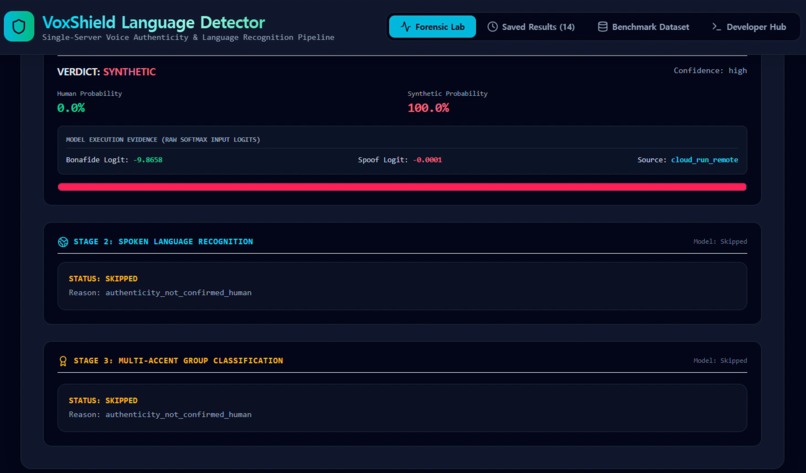Click the red synthetic probability bar

pyautogui.click(x=402, y=187)
